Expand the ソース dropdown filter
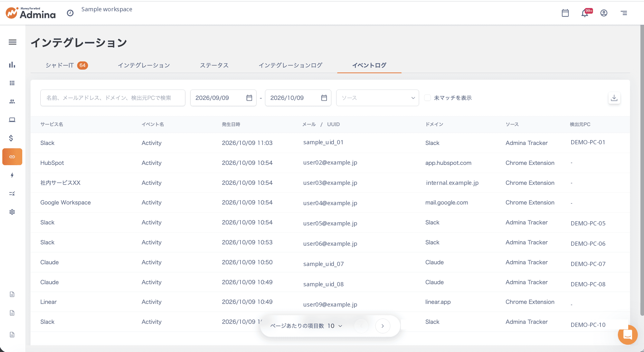644x352 pixels. 377,98
